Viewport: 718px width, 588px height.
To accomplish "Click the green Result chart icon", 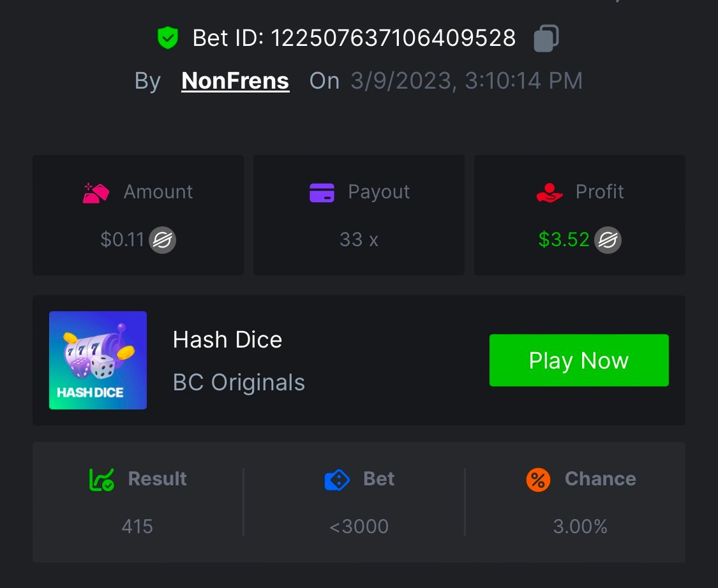I will coord(101,480).
